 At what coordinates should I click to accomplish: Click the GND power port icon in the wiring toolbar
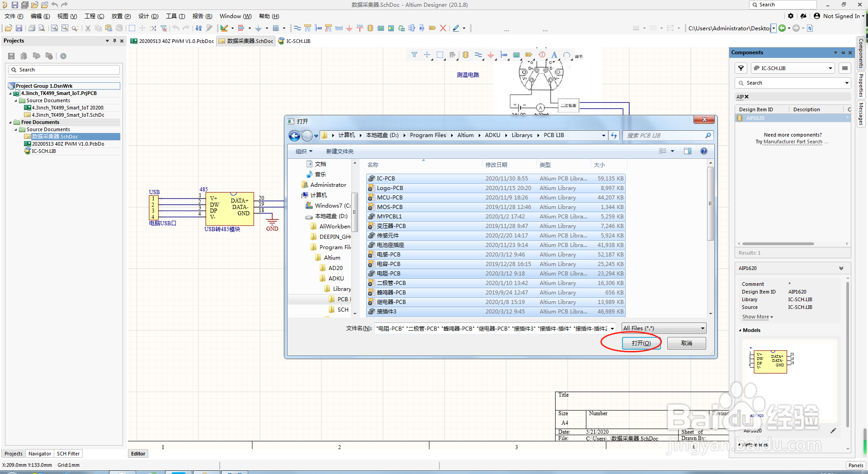click(349, 28)
